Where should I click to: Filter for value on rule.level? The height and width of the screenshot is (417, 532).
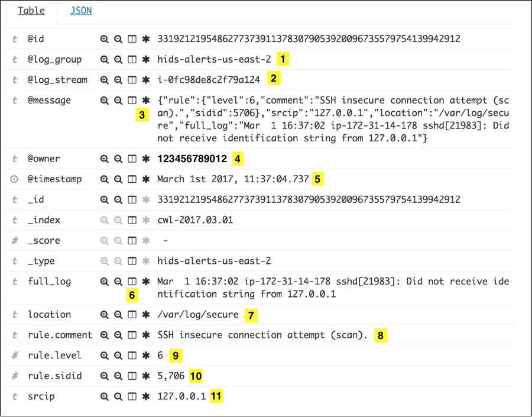point(104,355)
